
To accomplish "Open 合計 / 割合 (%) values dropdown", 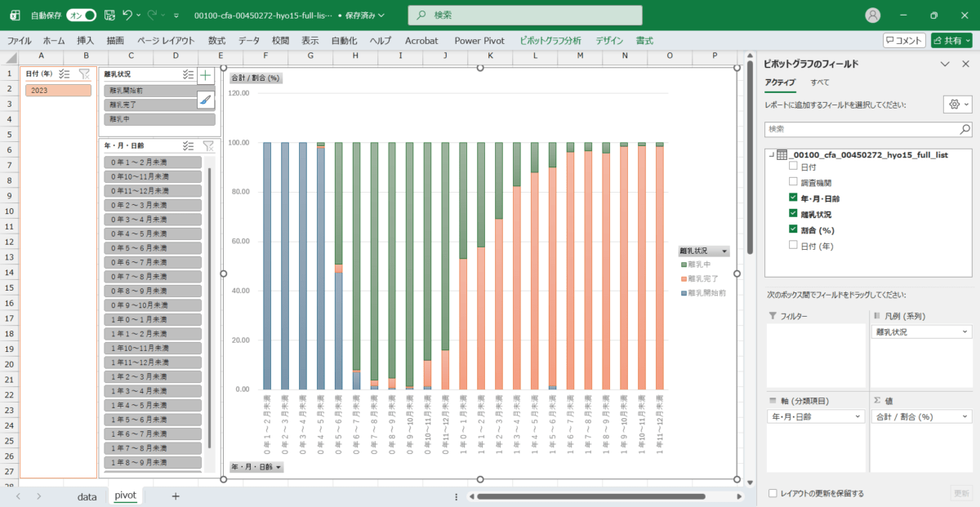I will click(x=966, y=416).
